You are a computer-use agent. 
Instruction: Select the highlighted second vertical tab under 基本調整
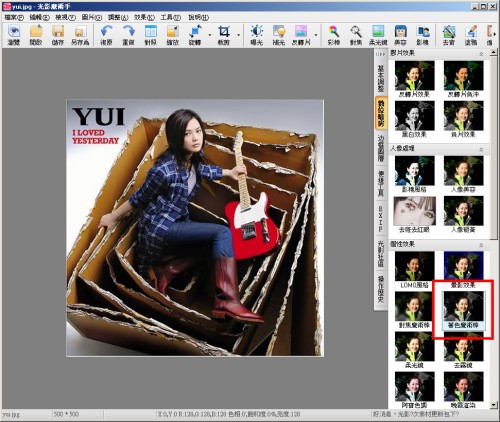pyautogui.click(x=381, y=113)
